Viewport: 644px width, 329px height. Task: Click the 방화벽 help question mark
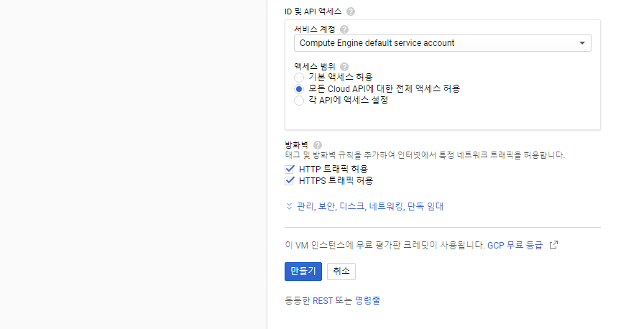318,145
